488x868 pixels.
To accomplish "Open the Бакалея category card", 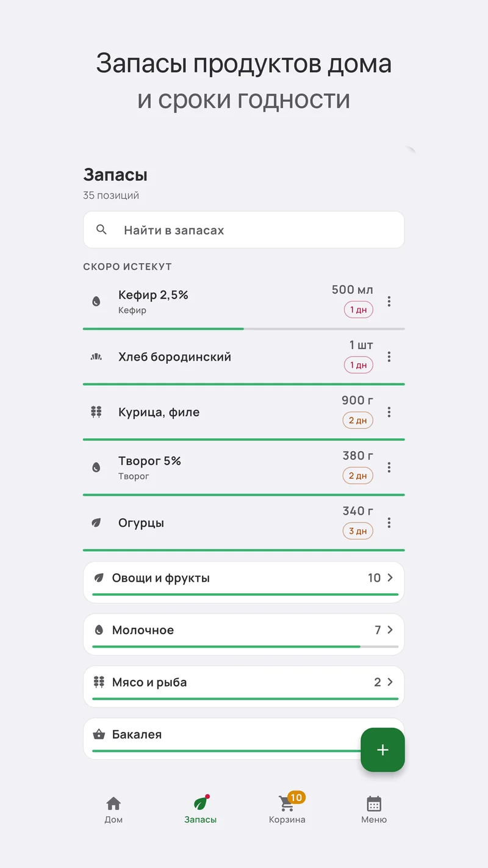I will pos(244,739).
